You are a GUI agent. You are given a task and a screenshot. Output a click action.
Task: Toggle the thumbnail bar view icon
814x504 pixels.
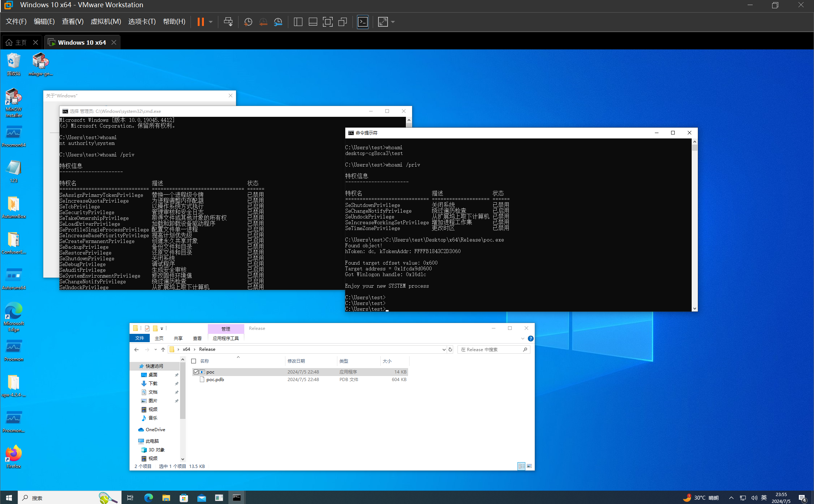tap(313, 22)
